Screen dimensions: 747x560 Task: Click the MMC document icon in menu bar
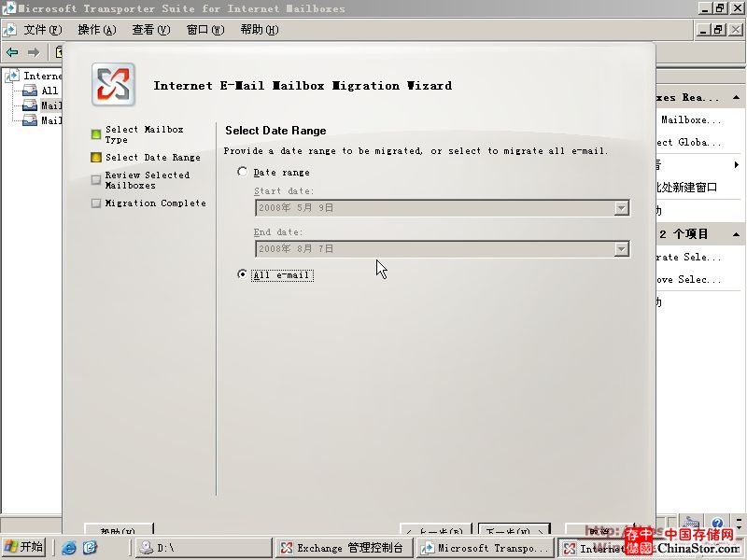[x=9, y=30]
